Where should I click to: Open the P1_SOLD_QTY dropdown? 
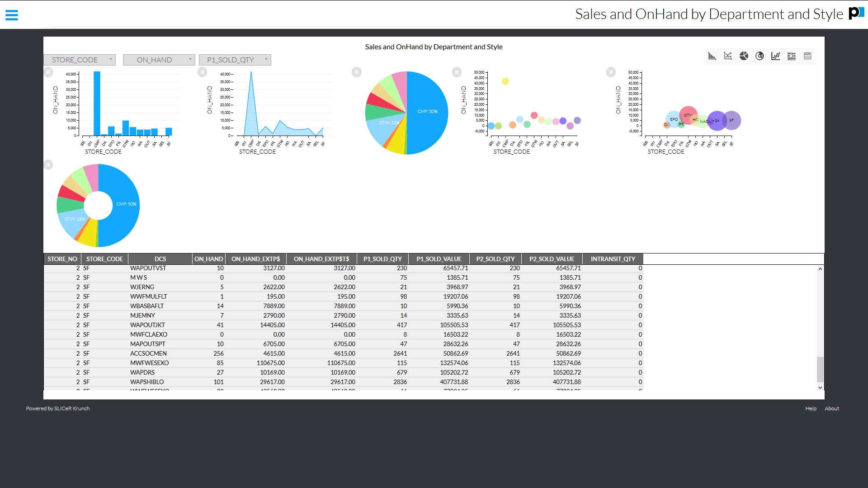[235, 60]
